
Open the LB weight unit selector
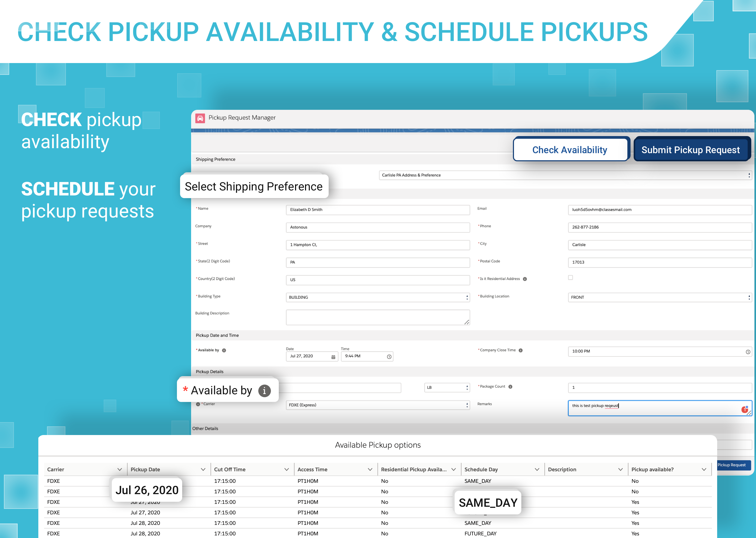[x=447, y=387]
